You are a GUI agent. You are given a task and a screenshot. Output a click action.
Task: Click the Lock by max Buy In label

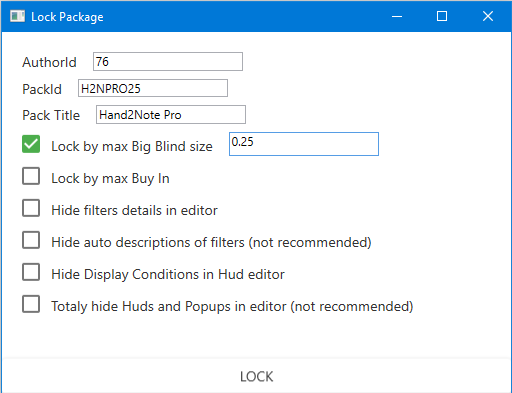coord(110,178)
